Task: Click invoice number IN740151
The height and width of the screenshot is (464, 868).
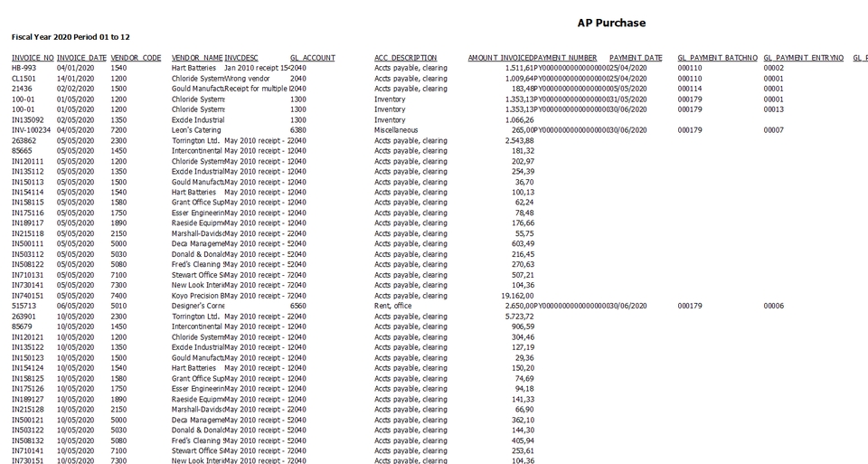Action: pyautogui.click(x=28, y=296)
